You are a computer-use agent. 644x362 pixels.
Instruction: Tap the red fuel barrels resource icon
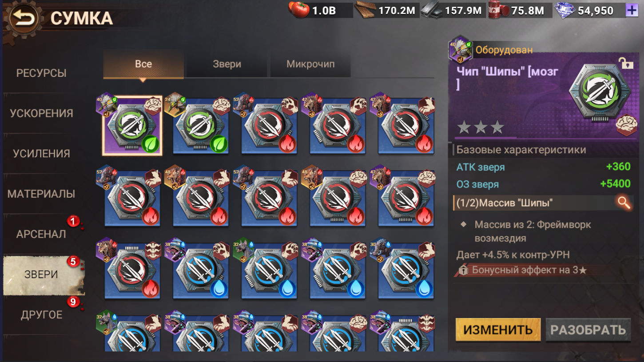pyautogui.click(x=499, y=10)
